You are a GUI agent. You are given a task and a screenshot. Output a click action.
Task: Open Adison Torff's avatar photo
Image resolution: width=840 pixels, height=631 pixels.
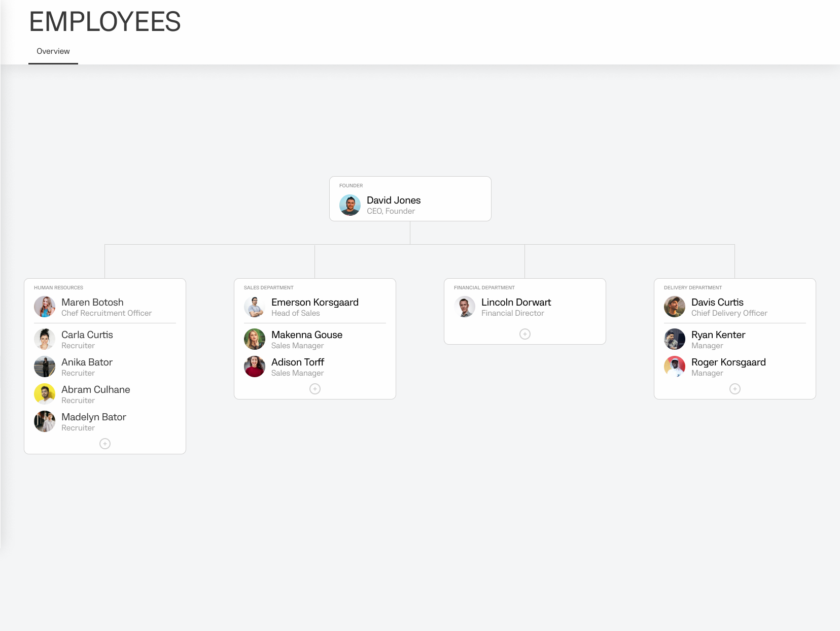pyautogui.click(x=255, y=367)
